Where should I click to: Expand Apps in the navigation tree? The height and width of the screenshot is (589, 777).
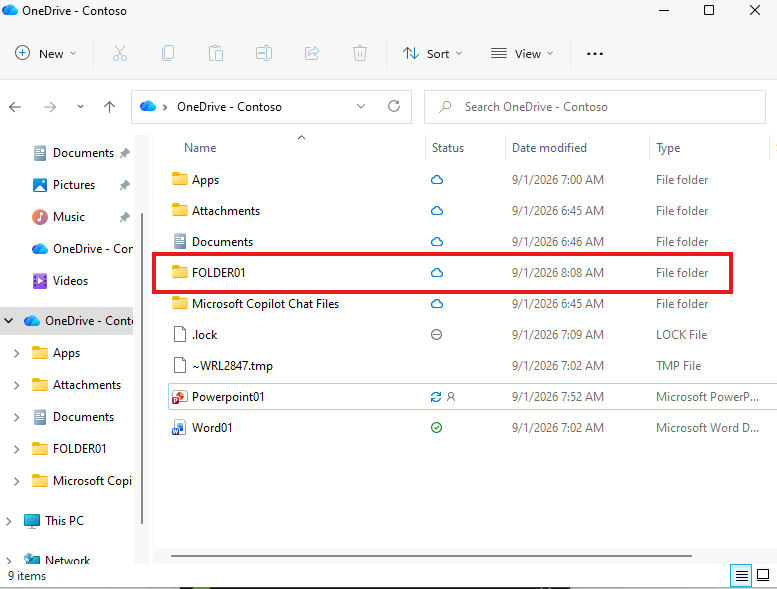(x=16, y=353)
